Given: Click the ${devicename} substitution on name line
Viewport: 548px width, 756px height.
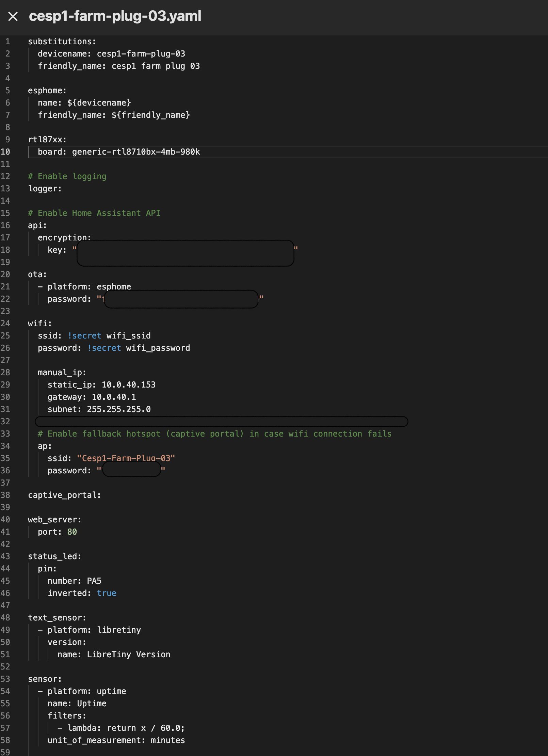Looking at the screenshot, I should (99, 103).
